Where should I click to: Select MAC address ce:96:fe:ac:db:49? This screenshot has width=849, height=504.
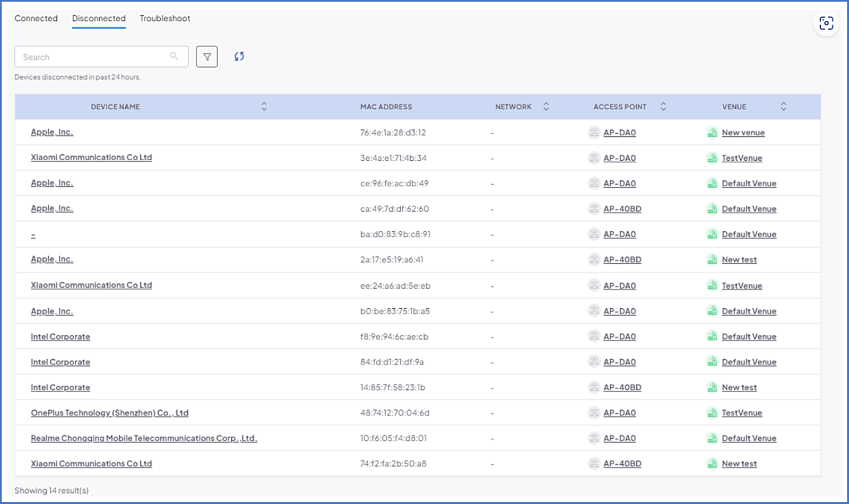[x=394, y=183]
